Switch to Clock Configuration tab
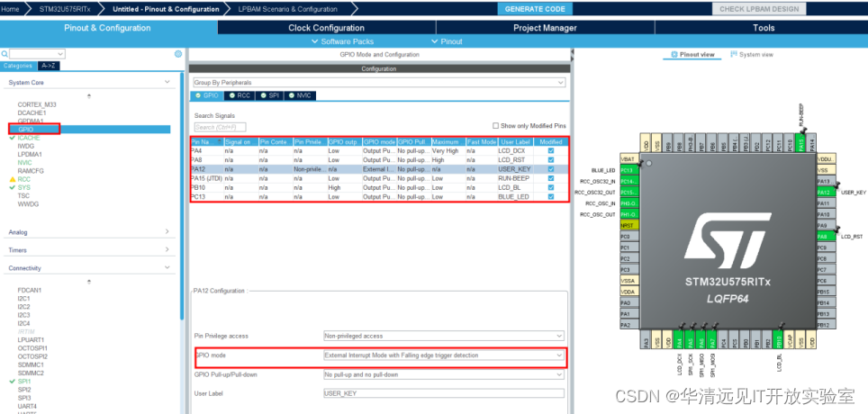This screenshot has width=868, height=414. [x=326, y=28]
